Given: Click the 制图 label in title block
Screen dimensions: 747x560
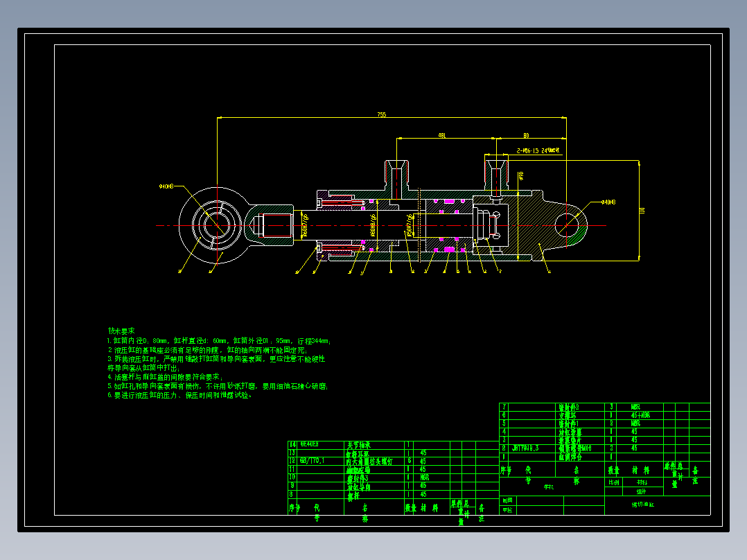Looking at the screenshot, I should 507,500.
